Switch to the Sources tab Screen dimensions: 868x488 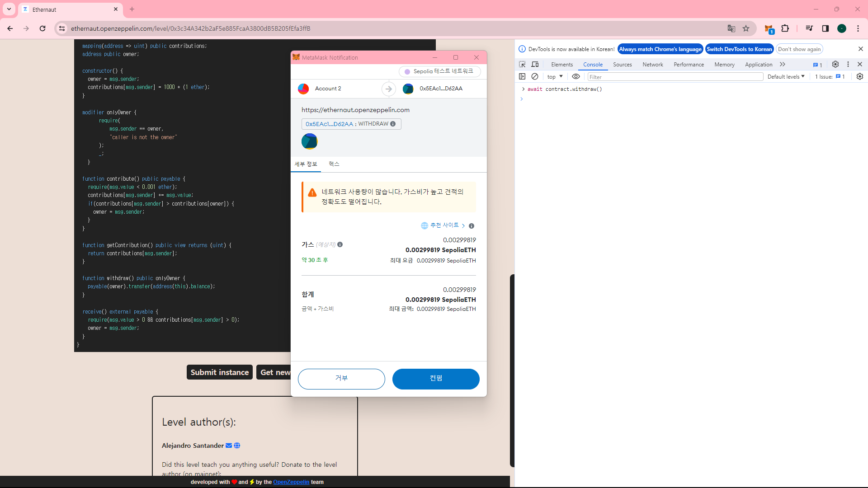click(x=623, y=65)
